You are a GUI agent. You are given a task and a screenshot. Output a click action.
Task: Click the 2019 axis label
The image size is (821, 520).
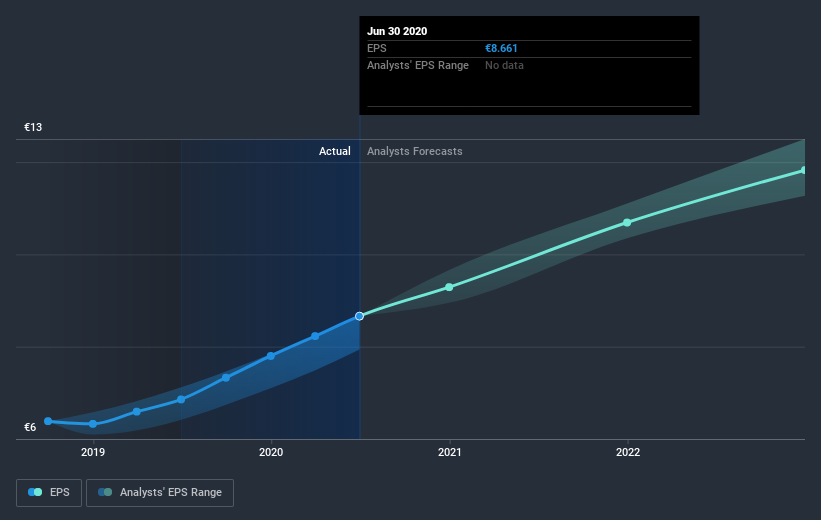click(x=93, y=452)
